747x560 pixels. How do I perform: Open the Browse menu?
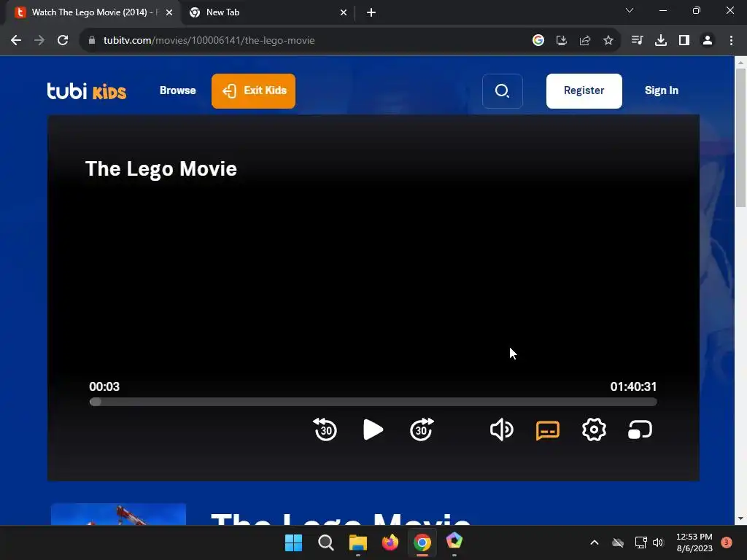178,90
